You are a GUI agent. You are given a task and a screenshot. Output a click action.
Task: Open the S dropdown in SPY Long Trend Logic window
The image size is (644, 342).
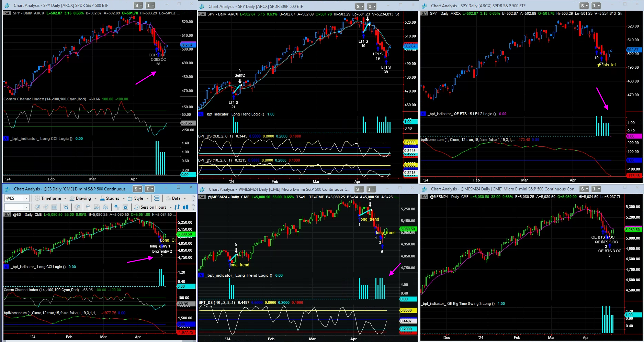(360, 6)
